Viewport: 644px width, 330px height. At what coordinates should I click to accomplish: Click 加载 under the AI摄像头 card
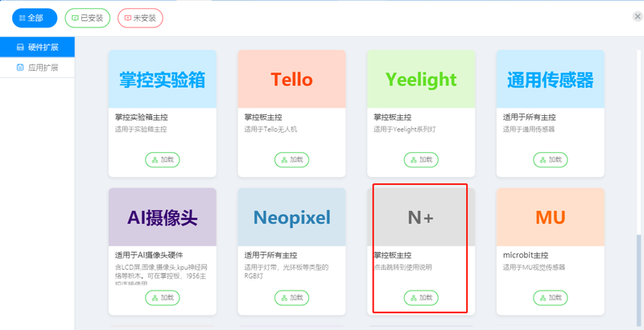(x=163, y=298)
